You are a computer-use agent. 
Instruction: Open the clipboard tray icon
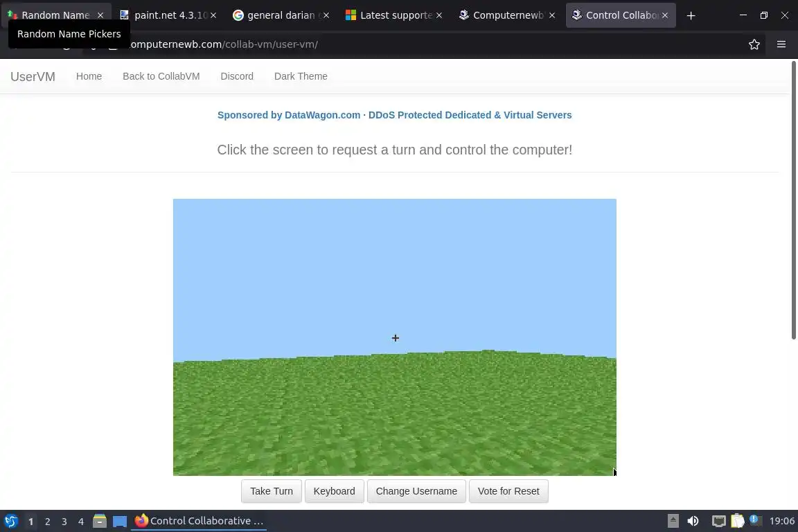coord(738,521)
